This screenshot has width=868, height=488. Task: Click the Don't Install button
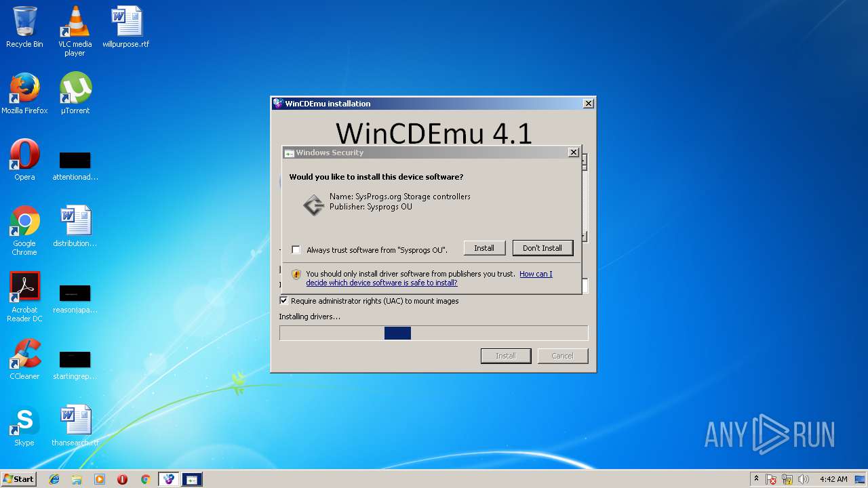(542, 248)
